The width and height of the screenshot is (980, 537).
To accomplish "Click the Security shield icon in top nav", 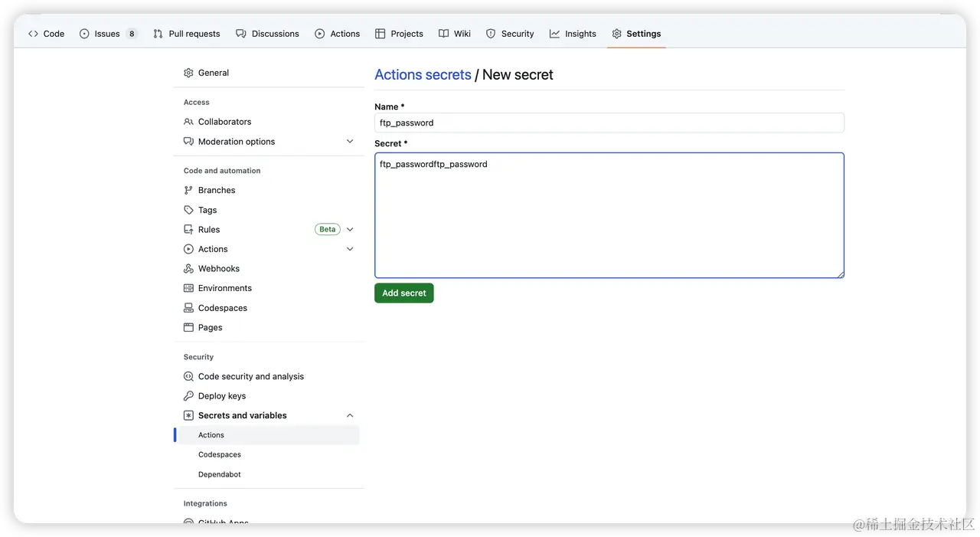I will [x=491, y=34].
